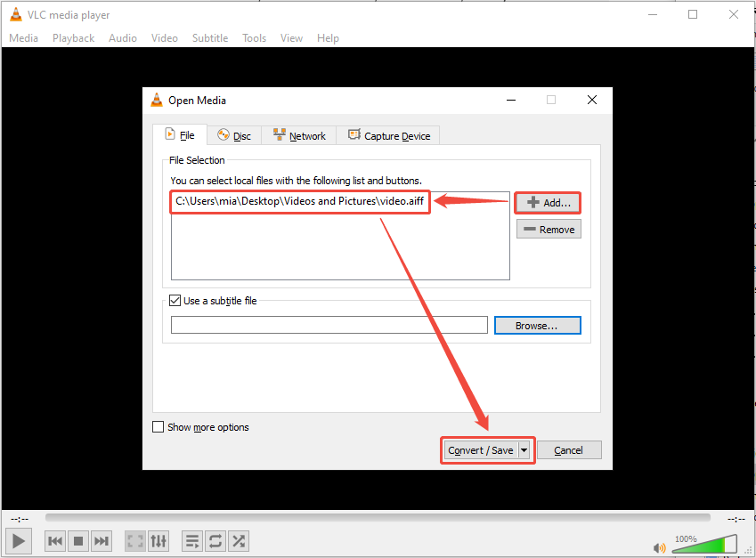The image size is (756, 558).
Task: Click the Remove button
Action: click(549, 230)
